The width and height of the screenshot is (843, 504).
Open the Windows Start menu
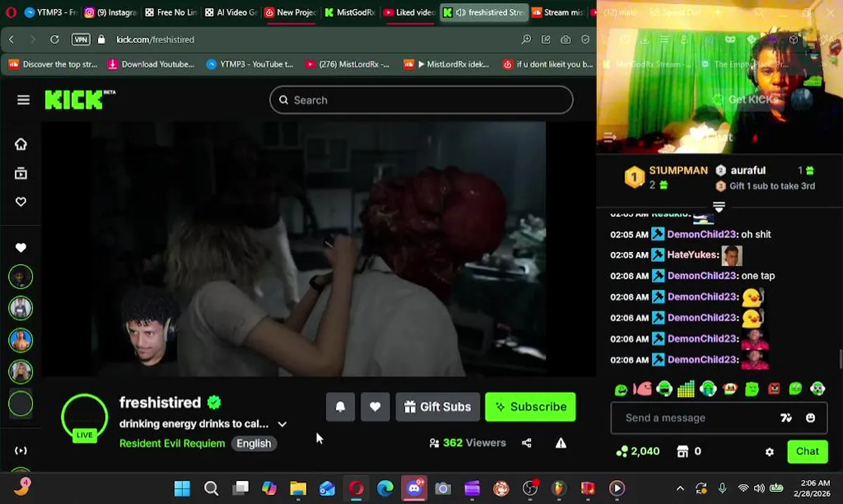click(x=182, y=489)
